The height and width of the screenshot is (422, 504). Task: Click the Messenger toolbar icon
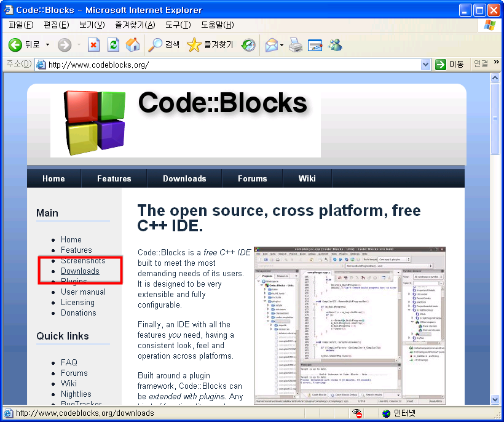point(335,45)
